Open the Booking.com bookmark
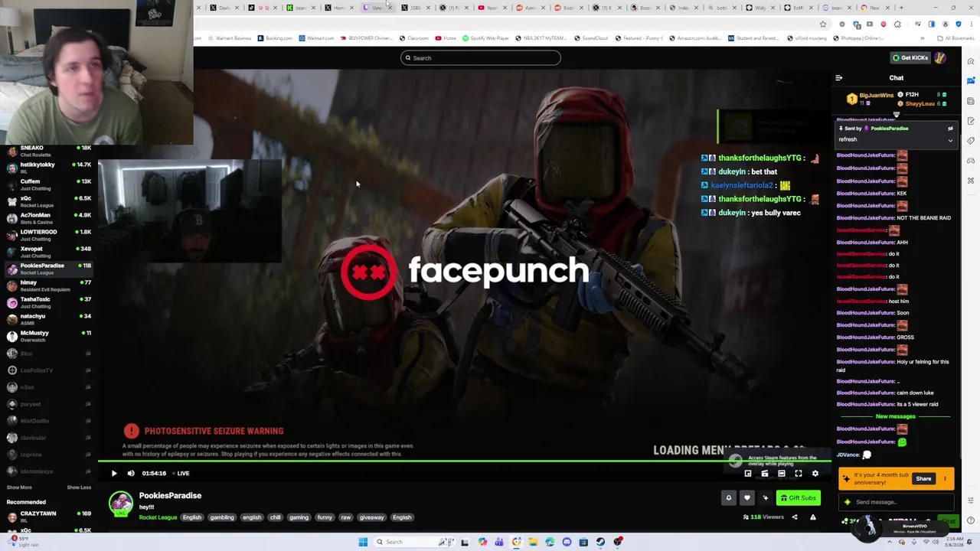Viewport: 980px width, 551px height. point(275,38)
